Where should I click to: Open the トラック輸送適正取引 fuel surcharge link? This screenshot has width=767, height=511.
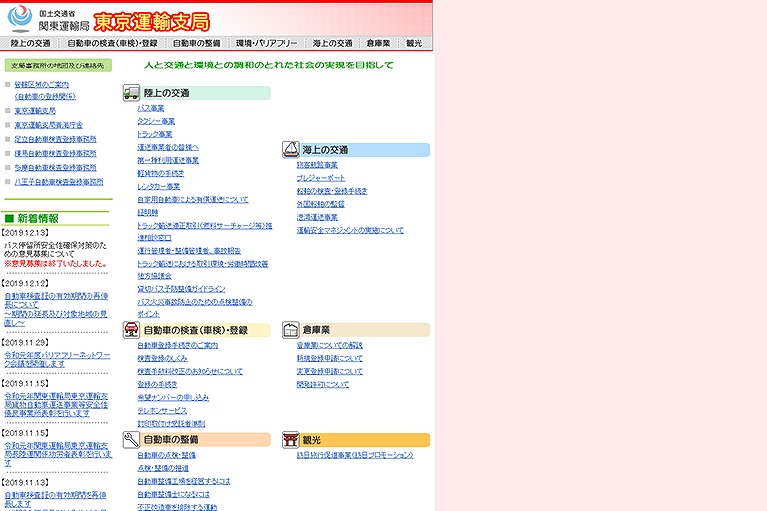click(x=204, y=225)
